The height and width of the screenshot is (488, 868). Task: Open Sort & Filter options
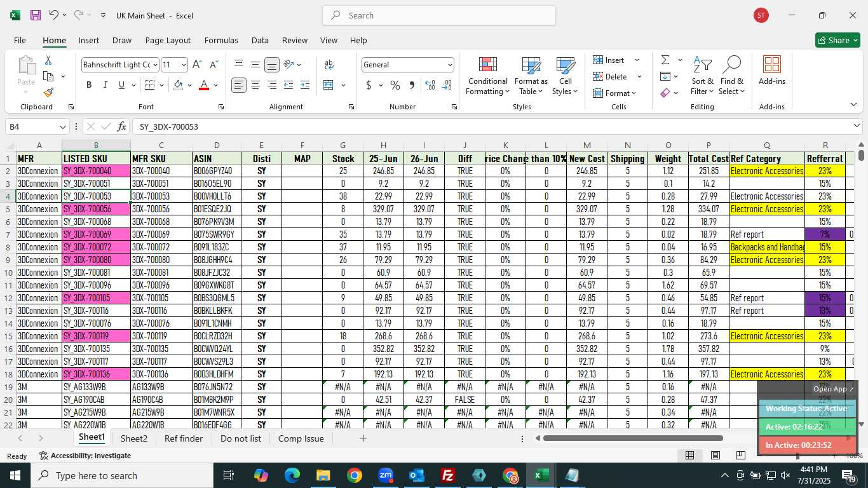point(703,76)
